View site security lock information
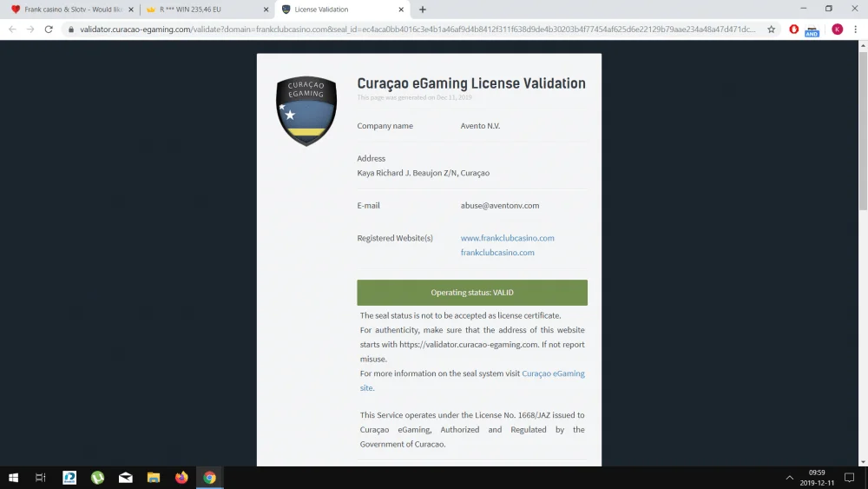This screenshot has height=489, width=868. [x=71, y=30]
